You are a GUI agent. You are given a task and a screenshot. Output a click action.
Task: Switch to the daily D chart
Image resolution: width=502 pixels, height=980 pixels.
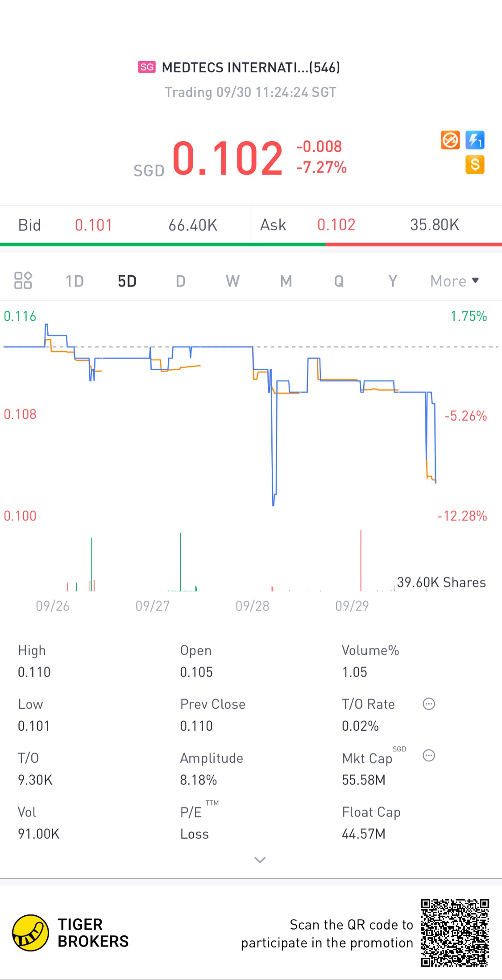pyautogui.click(x=180, y=281)
